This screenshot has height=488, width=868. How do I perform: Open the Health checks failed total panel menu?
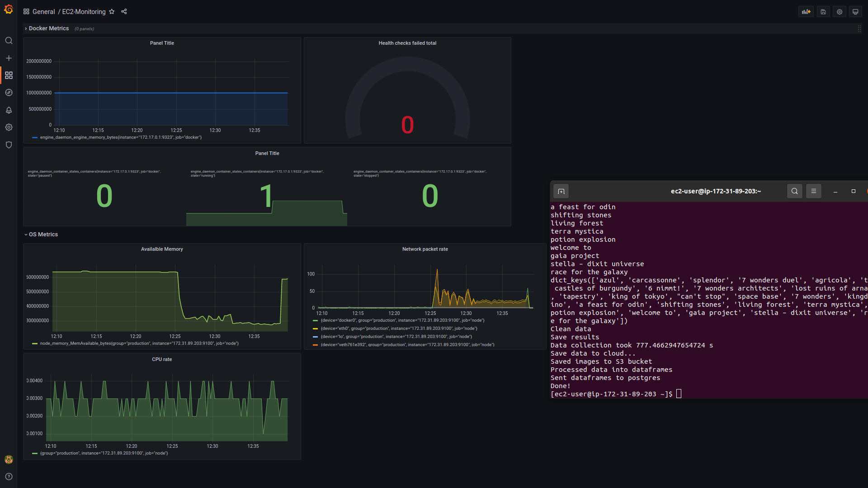pyautogui.click(x=407, y=43)
